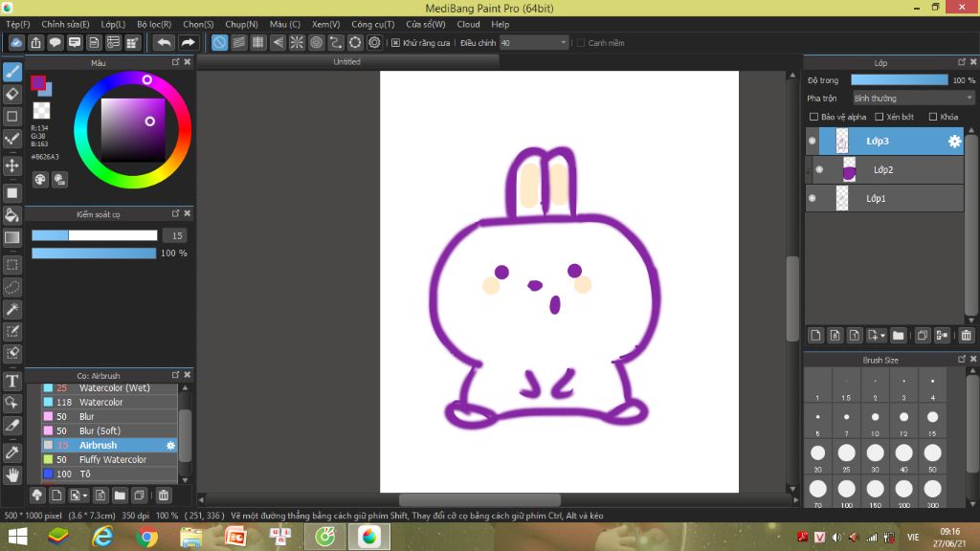The width and height of the screenshot is (980, 551).
Task: Enable the Khóa checkbox
Action: [933, 117]
